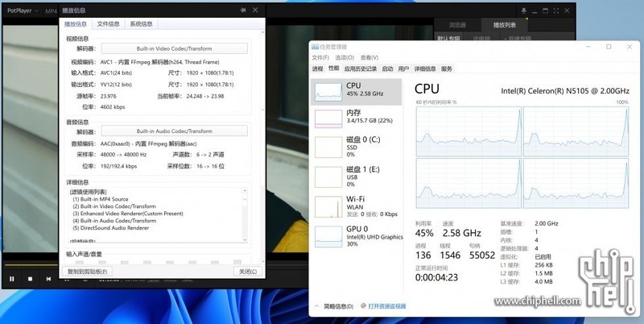Click the first CPU core usage graph
Screen dimensions: 644x324
point(469,131)
